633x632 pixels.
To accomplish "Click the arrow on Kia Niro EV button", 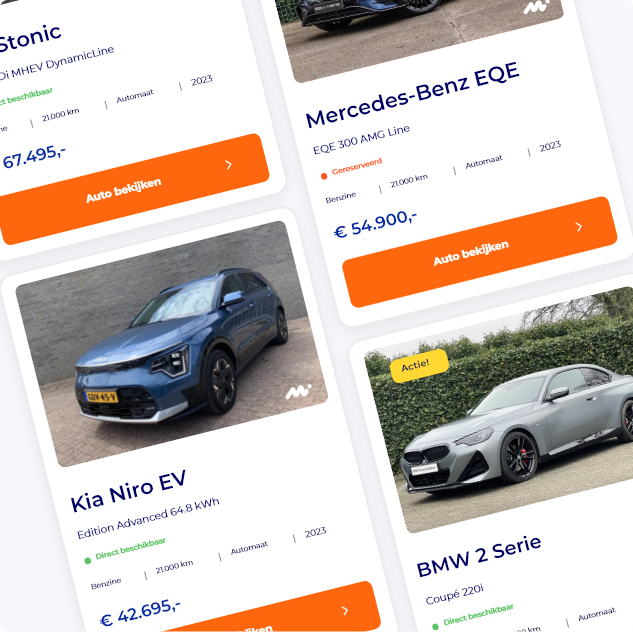I will (x=345, y=611).
